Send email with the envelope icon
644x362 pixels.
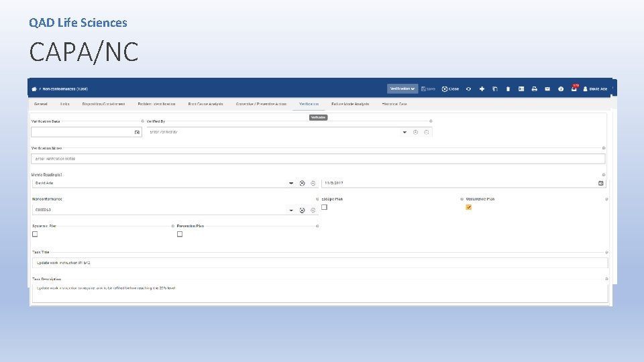point(547,89)
